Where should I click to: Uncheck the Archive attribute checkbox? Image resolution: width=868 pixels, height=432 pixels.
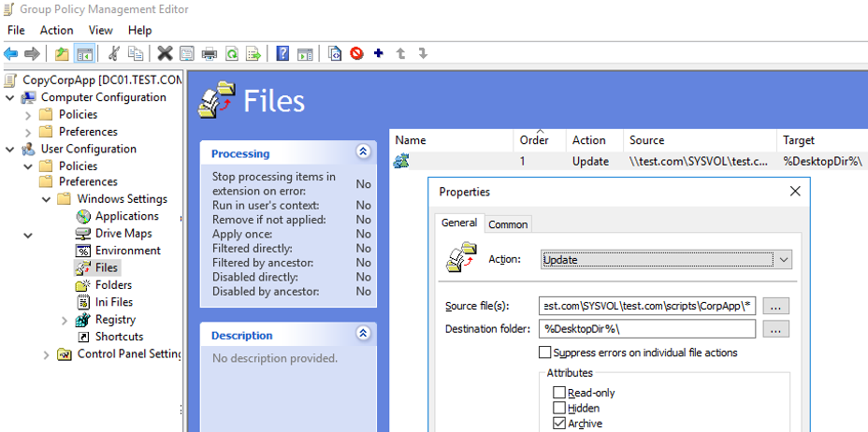559,424
